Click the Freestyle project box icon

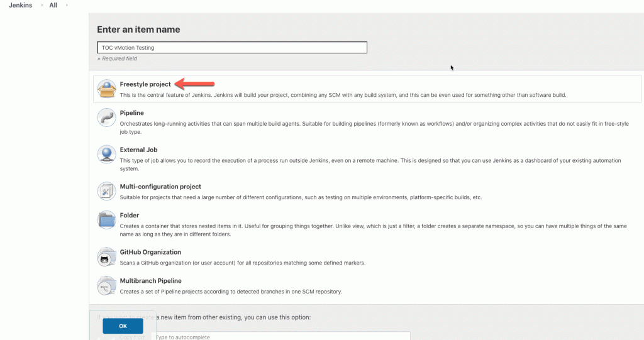coord(106,89)
